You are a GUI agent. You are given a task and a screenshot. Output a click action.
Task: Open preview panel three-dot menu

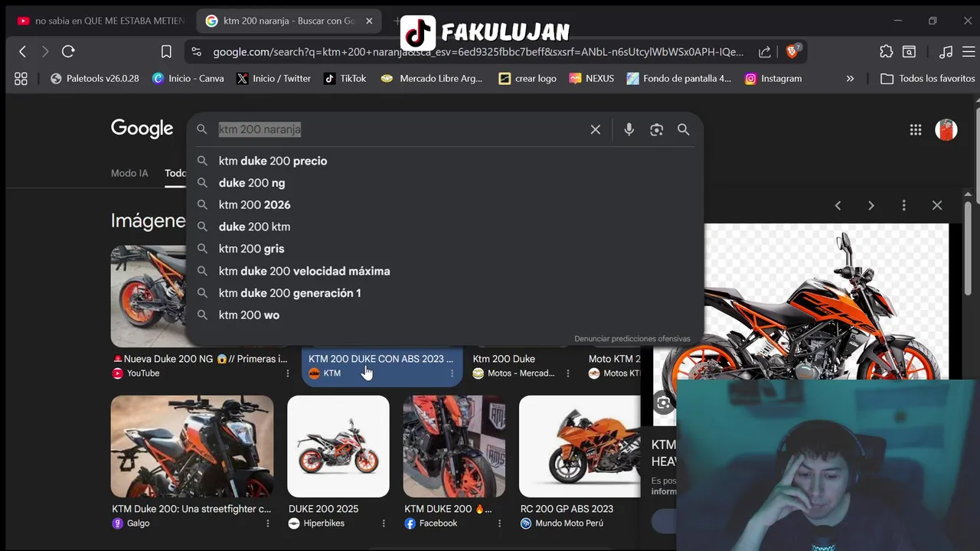[903, 205]
